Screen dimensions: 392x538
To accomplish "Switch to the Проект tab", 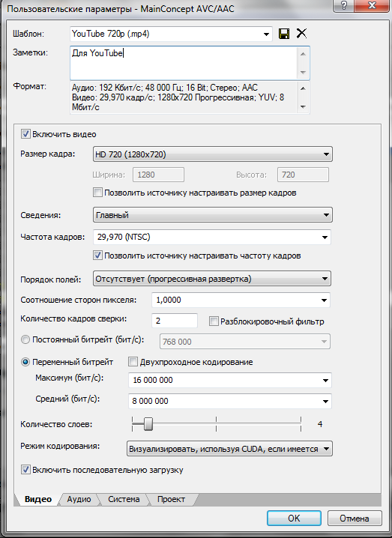I will point(171,499).
